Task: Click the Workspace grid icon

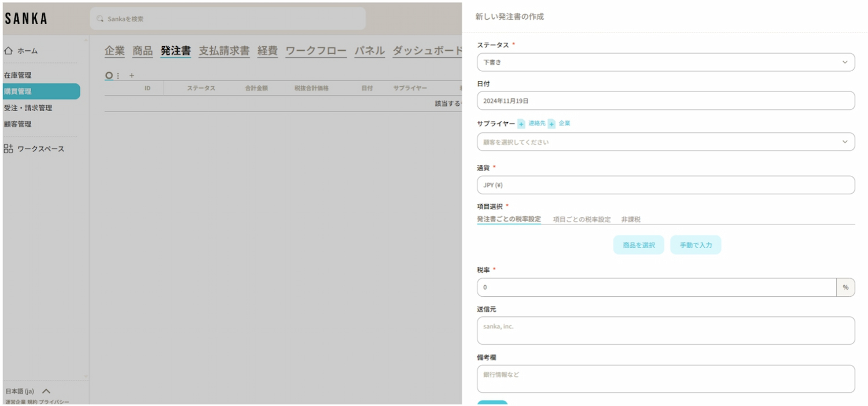Action: point(8,149)
